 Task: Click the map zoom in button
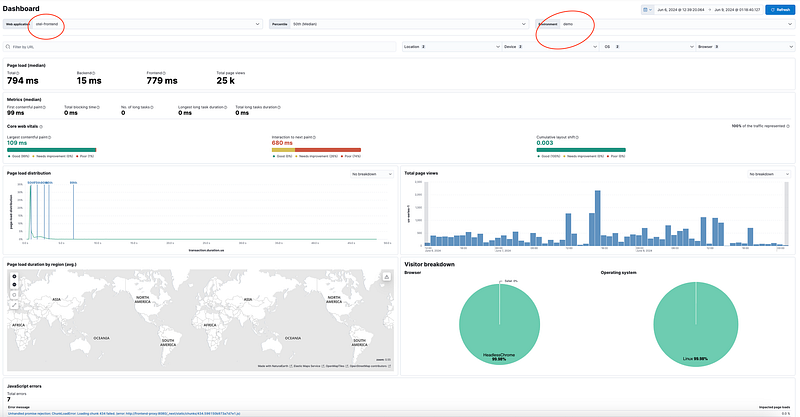pos(14,276)
